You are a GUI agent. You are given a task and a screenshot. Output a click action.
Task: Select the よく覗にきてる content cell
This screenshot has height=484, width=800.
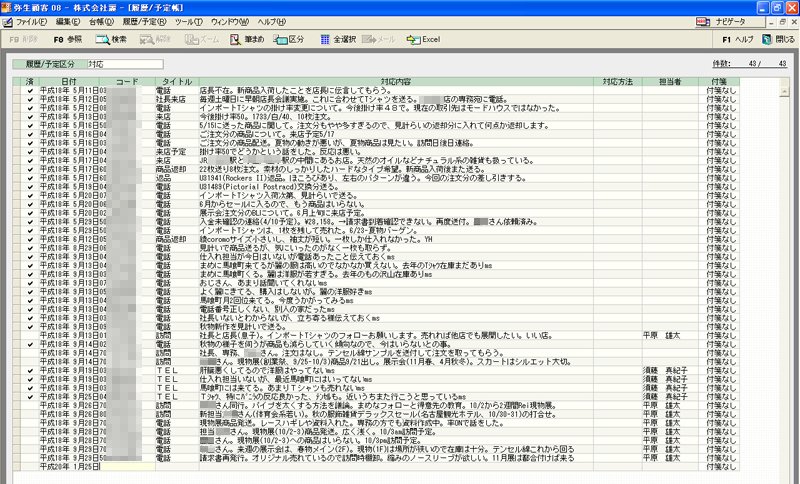396,292
